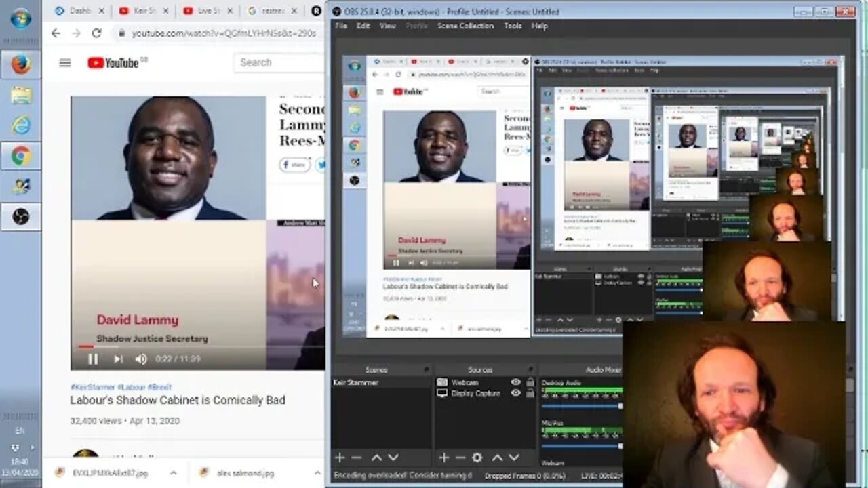868x488 pixels.
Task: Expand options for EVXLIPMXkAllxtl7.jpg download
Action: click(x=173, y=472)
